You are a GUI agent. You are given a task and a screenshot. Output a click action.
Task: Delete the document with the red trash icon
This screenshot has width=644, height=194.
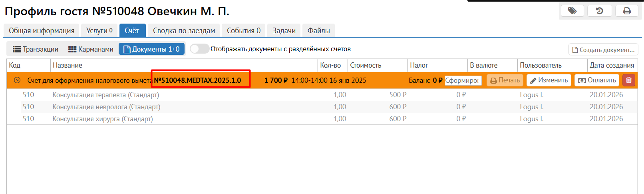(x=629, y=80)
